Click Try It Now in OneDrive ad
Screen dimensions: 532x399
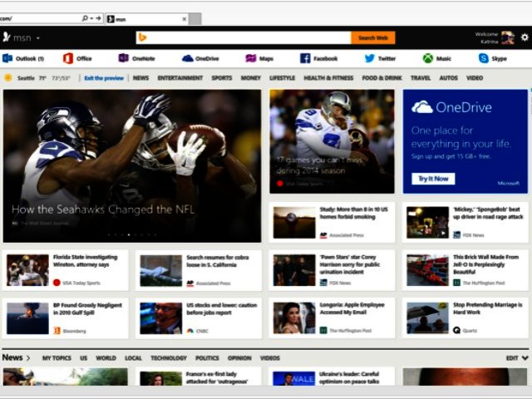tap(433, 179)
